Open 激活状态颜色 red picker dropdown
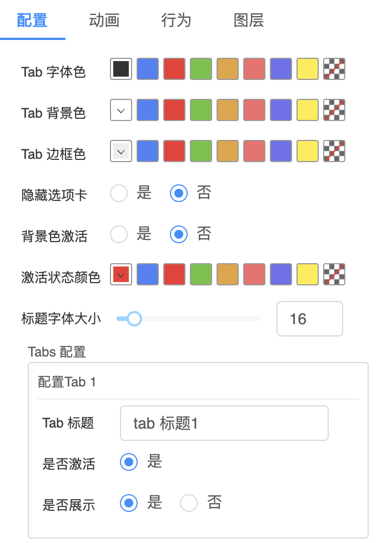Image resolution: width=392 pixels, height=543 pixels. tap(121, 274)
